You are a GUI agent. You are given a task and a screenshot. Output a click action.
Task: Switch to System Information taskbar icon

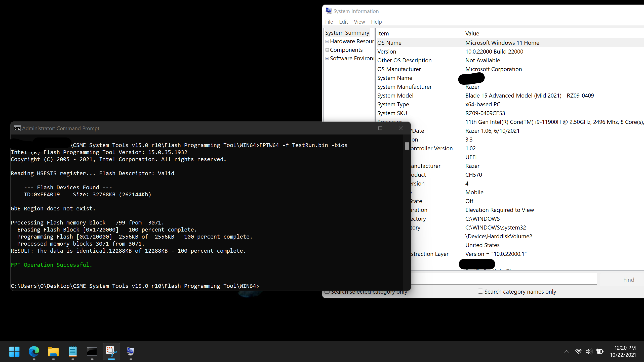click(131, 351)
